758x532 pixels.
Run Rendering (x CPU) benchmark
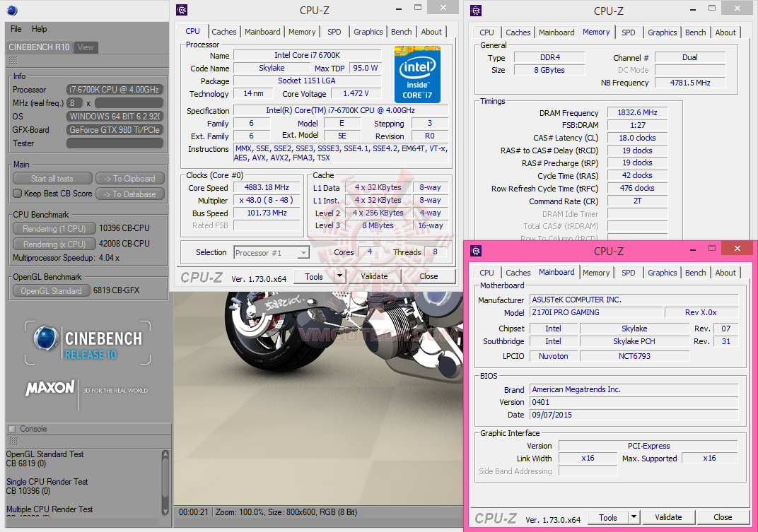(54, 244)
